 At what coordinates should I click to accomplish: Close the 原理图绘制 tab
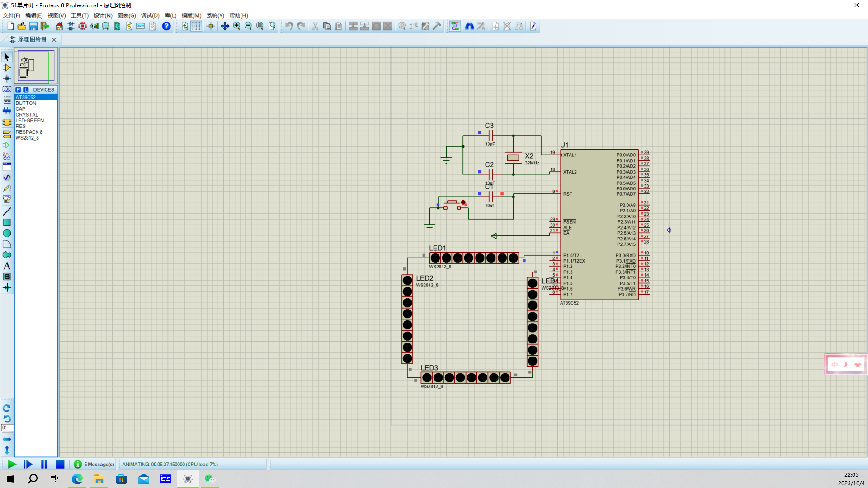[x=54, y=40]
